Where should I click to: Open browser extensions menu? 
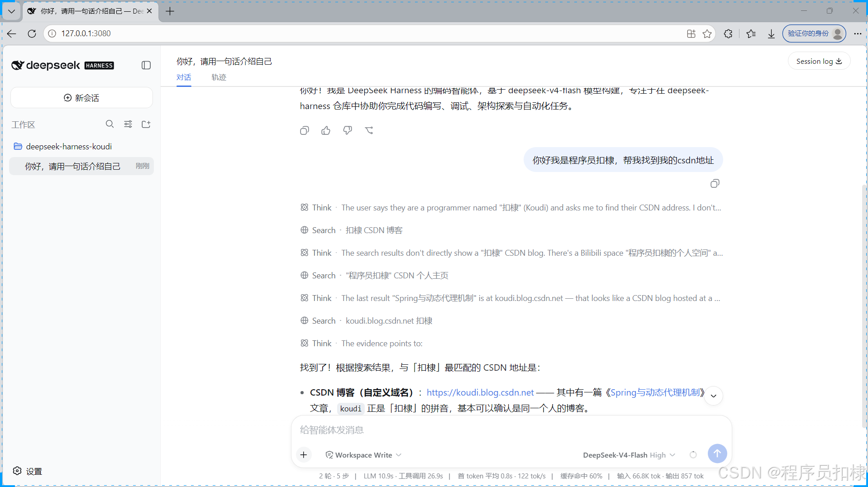[x=728, y=33]
